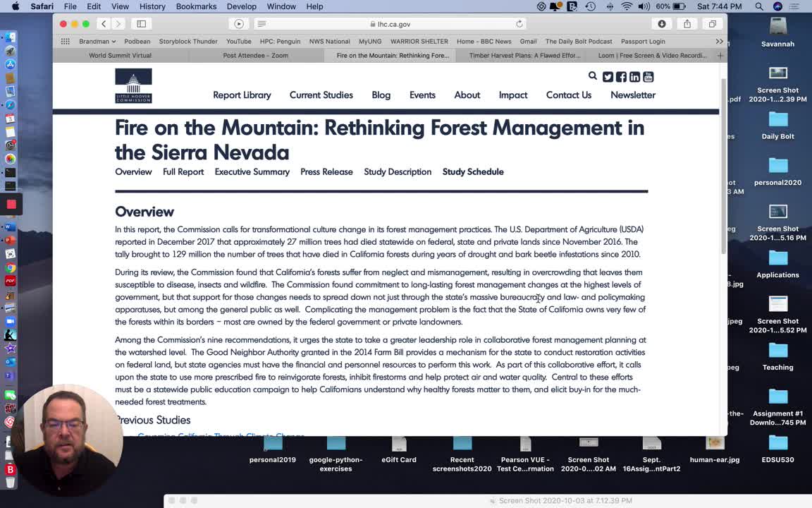Open the Savannah drive on desktop
Image resolution: width=812 pixels, height=508 pixels.
click(778, 32)
